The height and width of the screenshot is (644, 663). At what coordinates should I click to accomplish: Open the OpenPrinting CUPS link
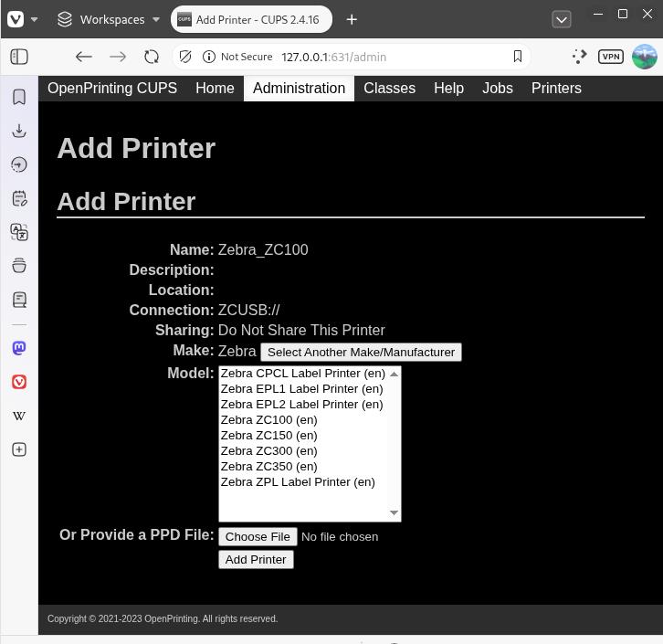coord(112,88)
